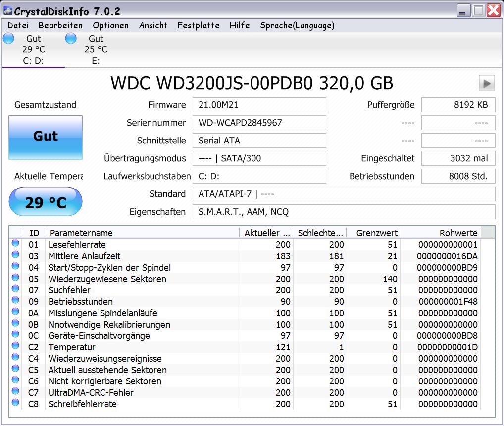This screenshot has width=504, height=426.
Task: Click raw value 00000000001D
Action: click(x=448, y=347)
